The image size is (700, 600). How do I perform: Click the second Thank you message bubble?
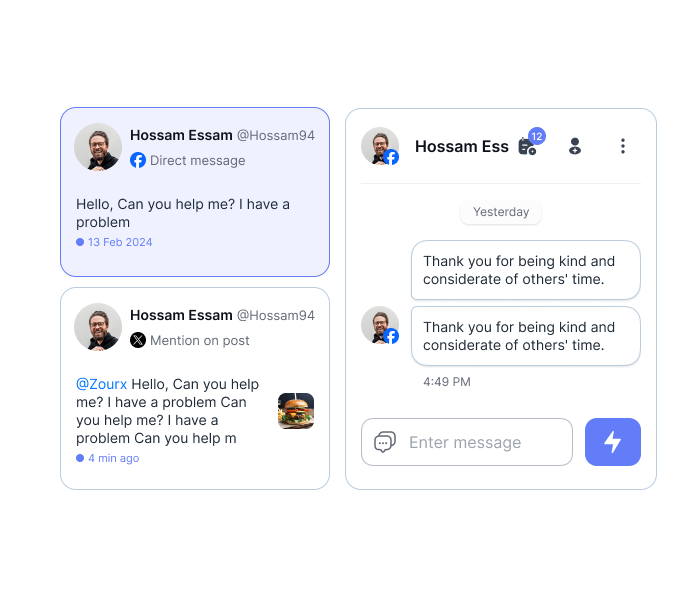point(525,336)
